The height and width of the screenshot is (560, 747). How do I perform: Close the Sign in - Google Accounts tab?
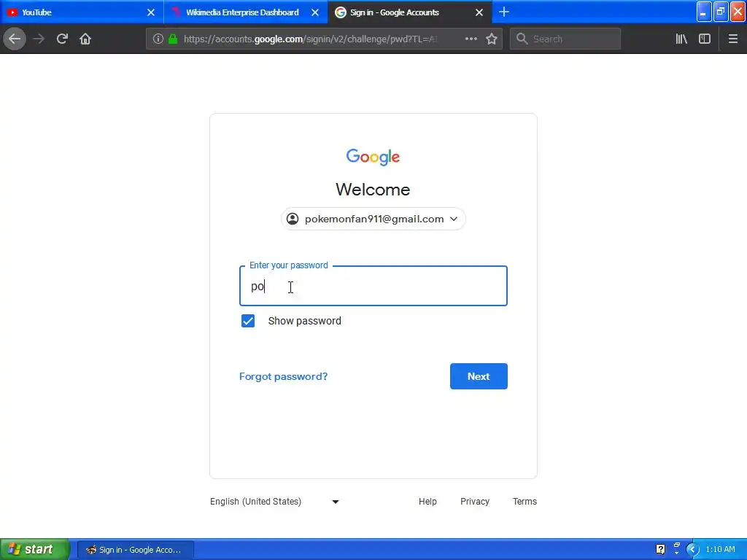click(x=479, y=12)
